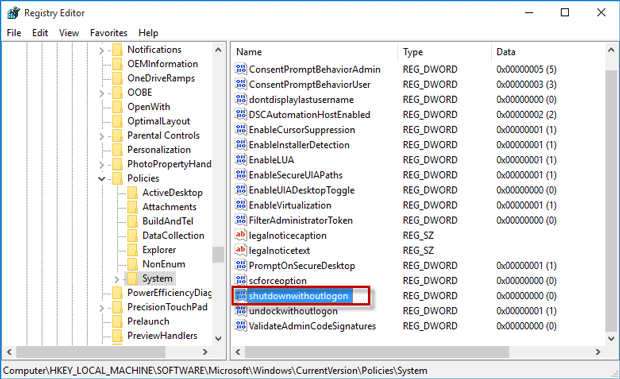
Task: Click the tree pane scroll-down arrow
Action: tap(218, 339)
